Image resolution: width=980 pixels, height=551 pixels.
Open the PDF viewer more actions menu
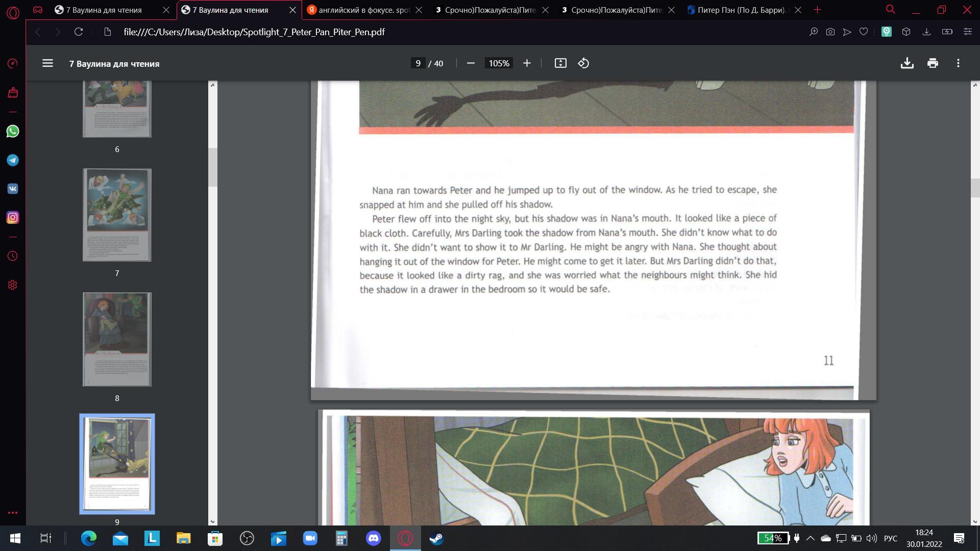(x=958, y=63)
